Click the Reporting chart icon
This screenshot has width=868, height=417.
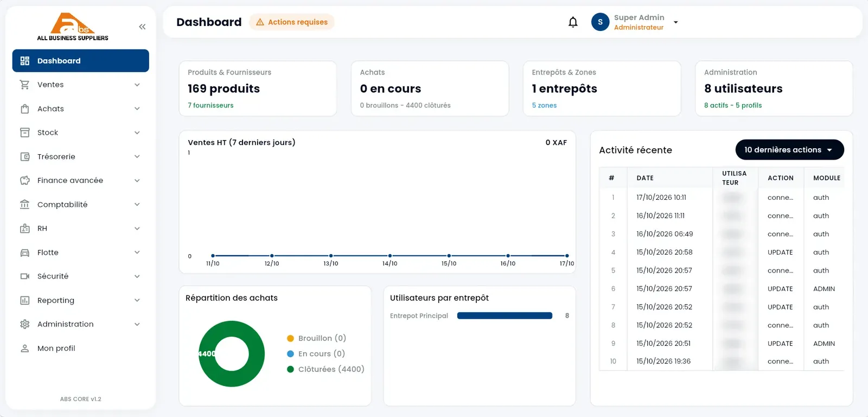tap(24, 300)
